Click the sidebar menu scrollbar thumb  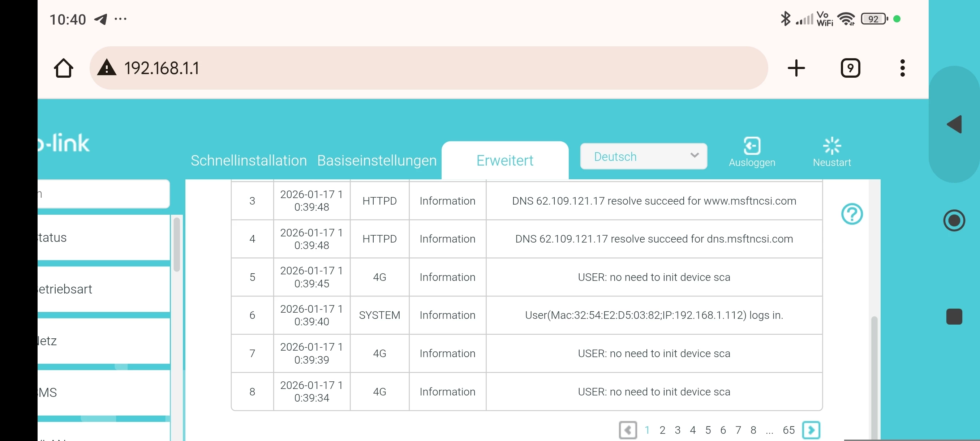[176, 244]
